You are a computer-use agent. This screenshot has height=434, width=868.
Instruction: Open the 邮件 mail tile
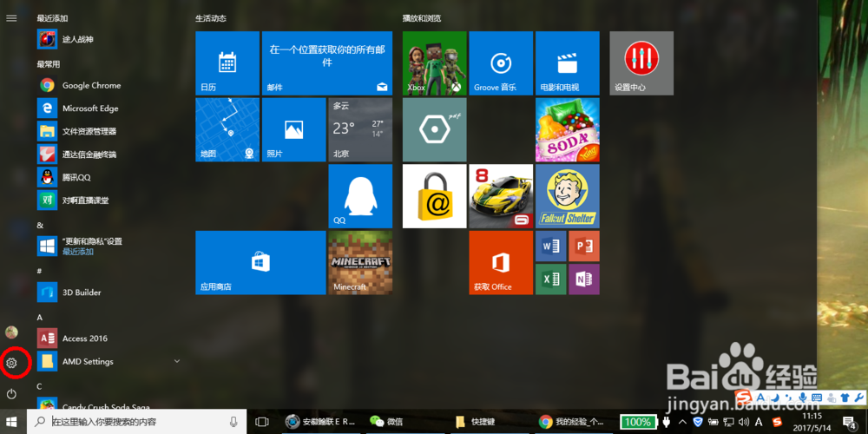pos(327,63)
